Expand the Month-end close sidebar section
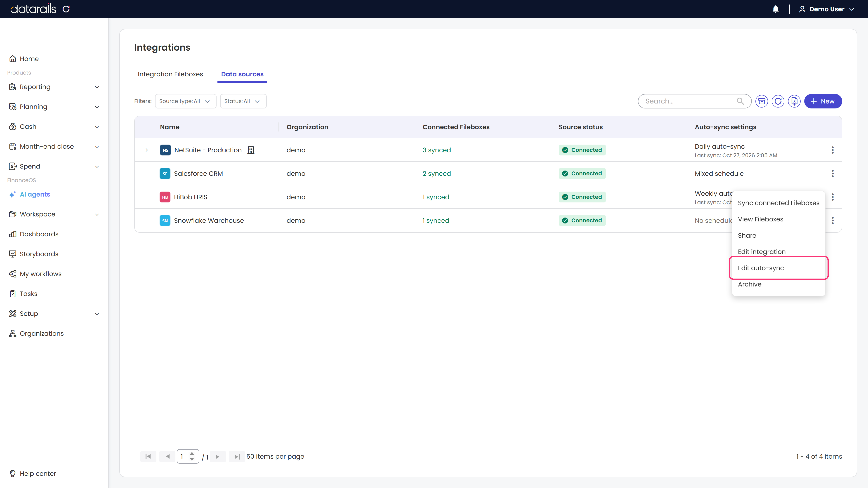 tap(54, 146)
